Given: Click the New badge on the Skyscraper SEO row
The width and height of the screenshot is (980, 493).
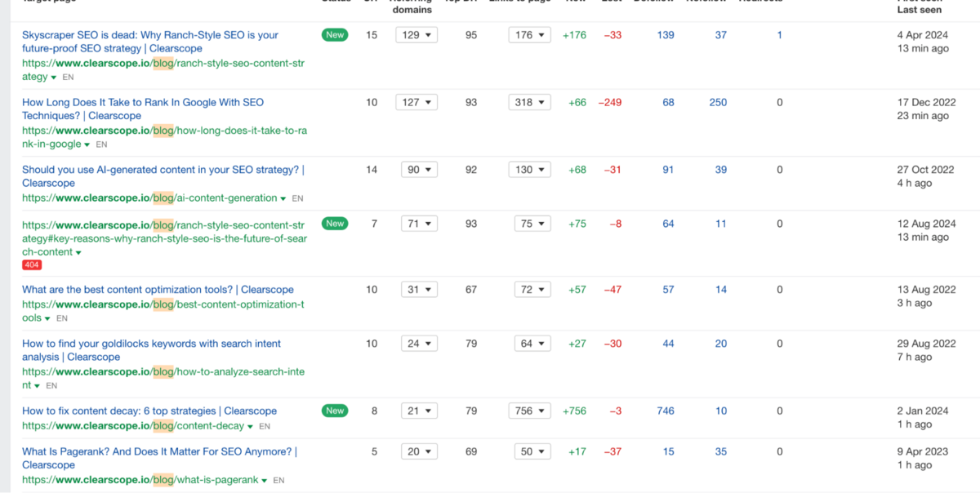Looking at the screenshot, I should [x=335, y=35].
